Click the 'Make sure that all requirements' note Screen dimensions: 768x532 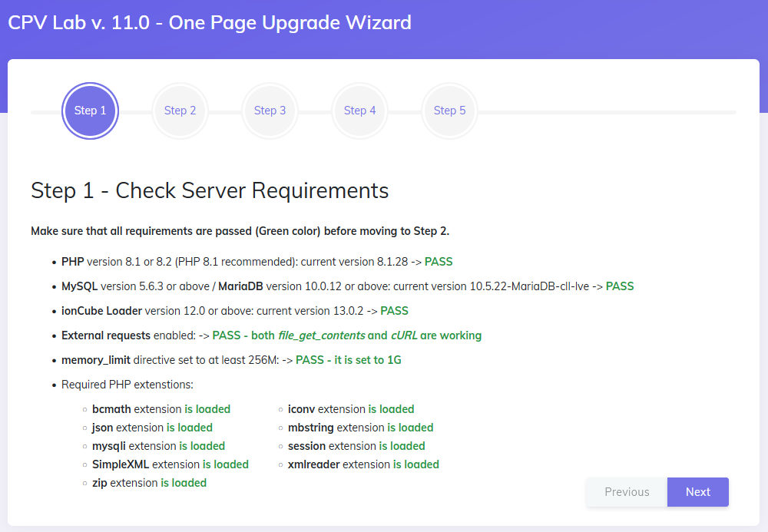coord(240,231)
